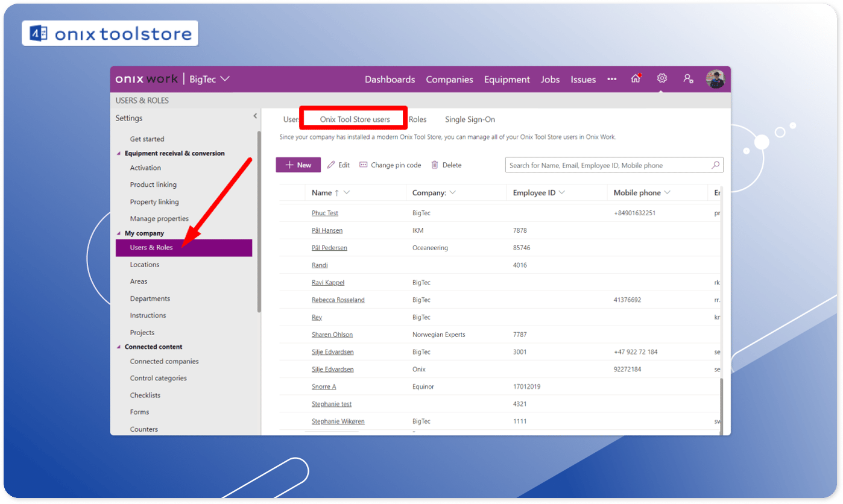Image resolution: width=843 pixels, height=504 pixels.
Task: Click the onix work logo
Action: point(147,79)
